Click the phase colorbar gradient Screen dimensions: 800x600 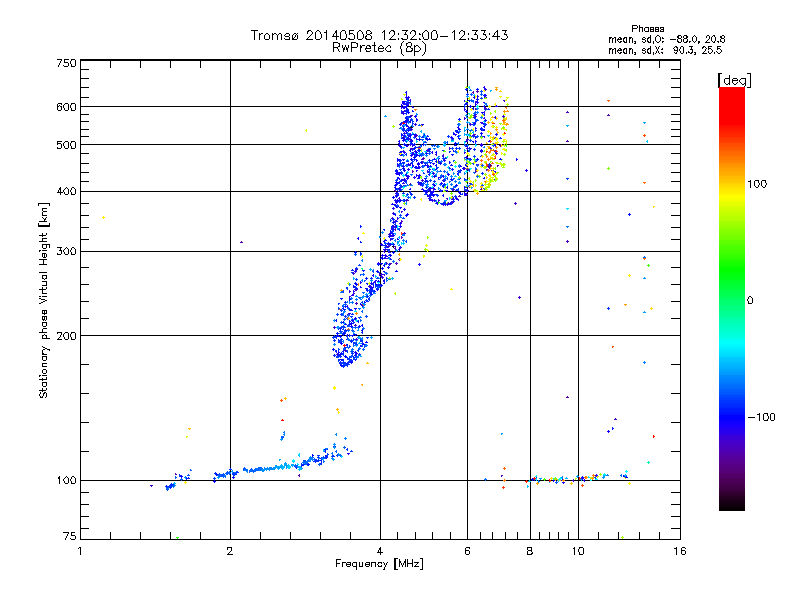pos(732,298)
